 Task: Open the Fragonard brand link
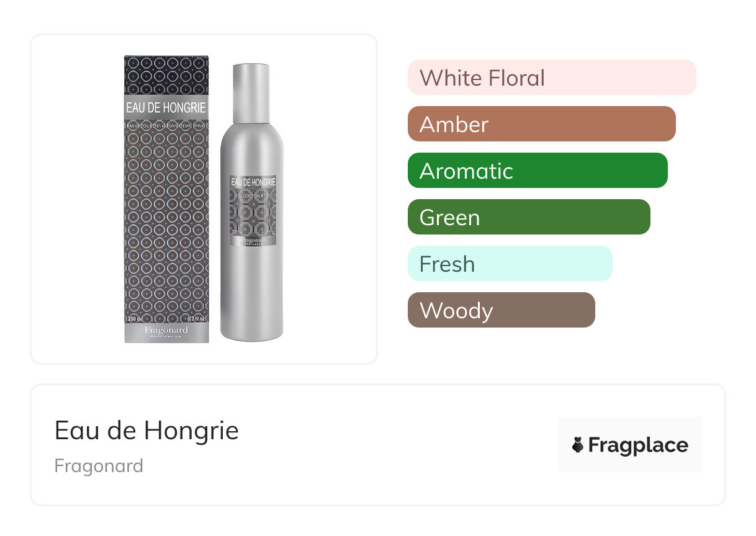99,466
